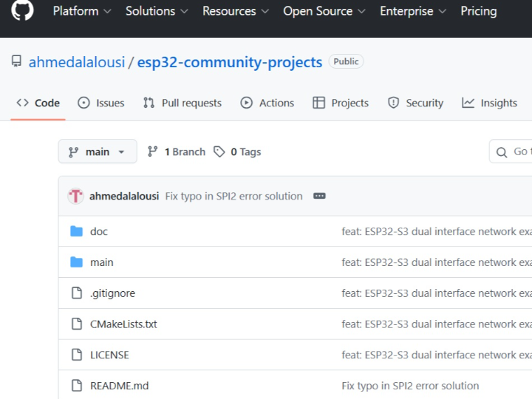Viewport: 532px width, 399px height.
Task: Click the .gitignore file icon
Action: tap(76, 293)
